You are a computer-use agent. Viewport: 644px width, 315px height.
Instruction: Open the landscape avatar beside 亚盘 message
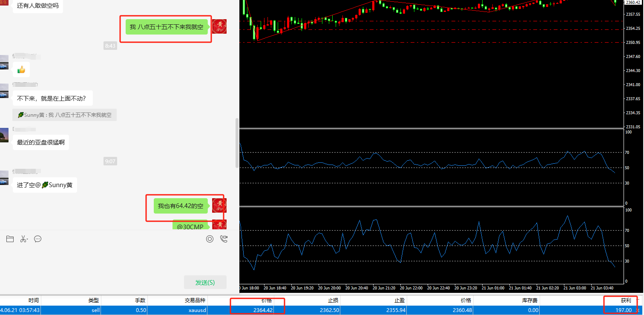coord(4,135)
